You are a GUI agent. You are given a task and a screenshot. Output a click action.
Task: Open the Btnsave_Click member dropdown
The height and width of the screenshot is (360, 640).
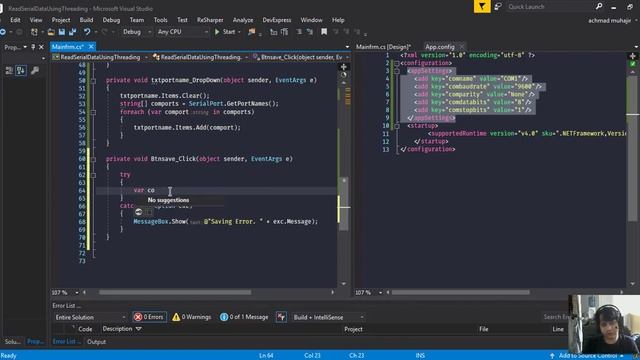pyautogui.click(x=300, y=57)
